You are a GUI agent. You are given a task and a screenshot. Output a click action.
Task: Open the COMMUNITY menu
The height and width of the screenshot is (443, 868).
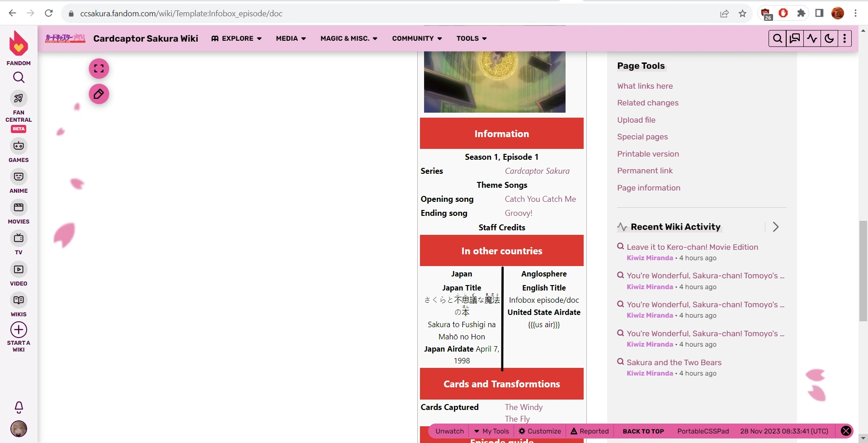pos(416,38)
